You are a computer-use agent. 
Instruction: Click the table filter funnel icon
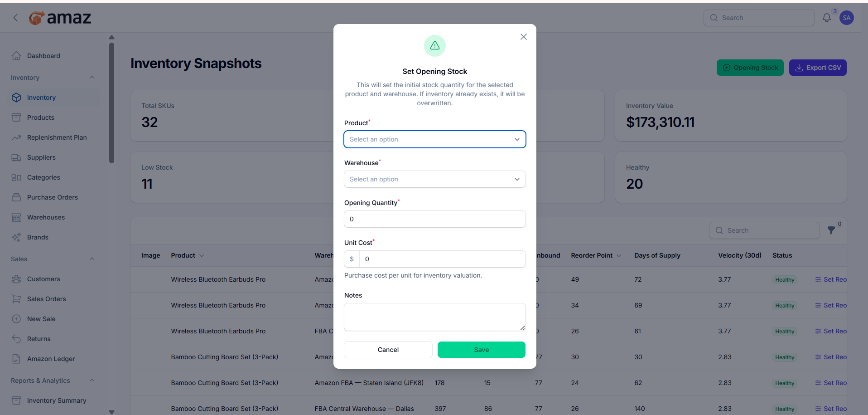pyautogui.click(x=831, y=230)
